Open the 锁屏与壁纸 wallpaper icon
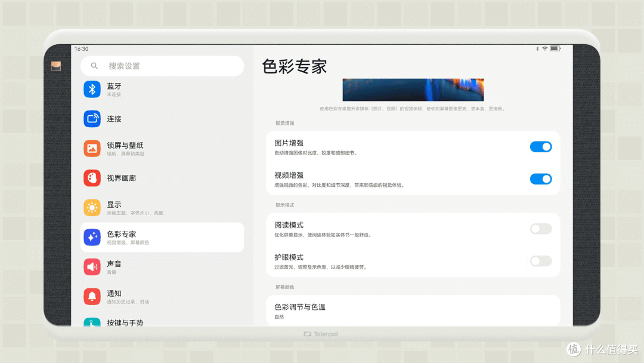The height and width of the screenshot is (363, 644). (92, 149)
